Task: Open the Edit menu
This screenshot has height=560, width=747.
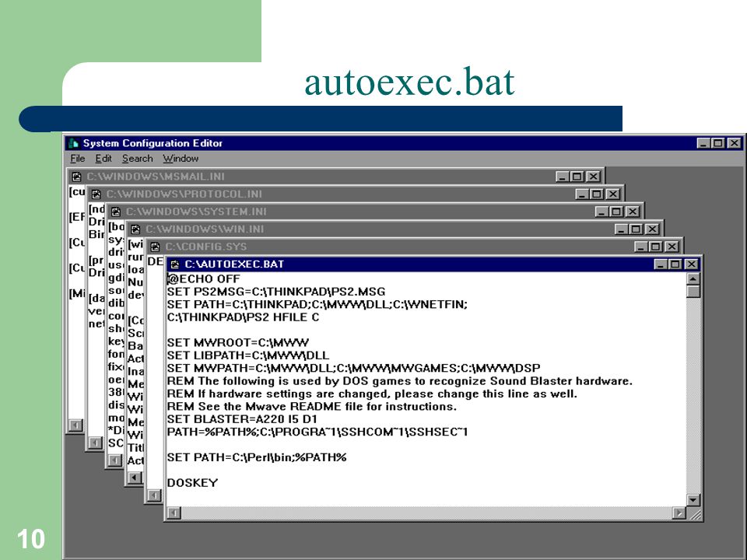Action: click(103, 159)
